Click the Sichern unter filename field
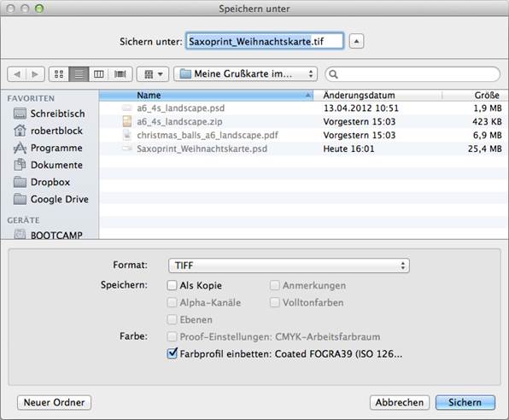The image size is (509, 420). click(264, 41)
